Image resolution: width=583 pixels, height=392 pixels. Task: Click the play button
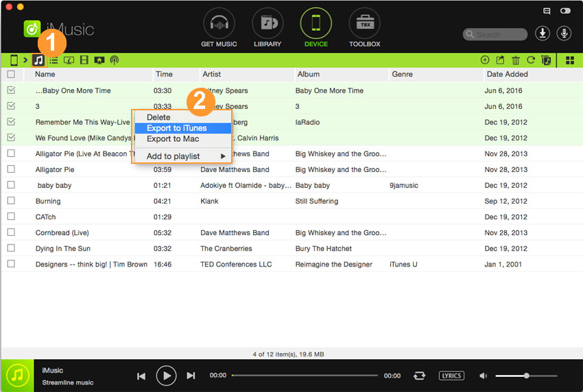(166, 376)
